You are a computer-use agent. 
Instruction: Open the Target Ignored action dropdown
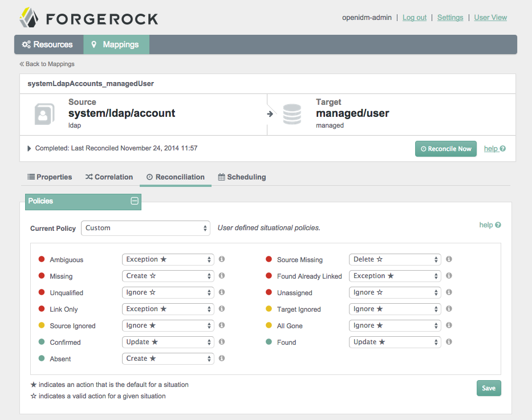tap(395, 309)
